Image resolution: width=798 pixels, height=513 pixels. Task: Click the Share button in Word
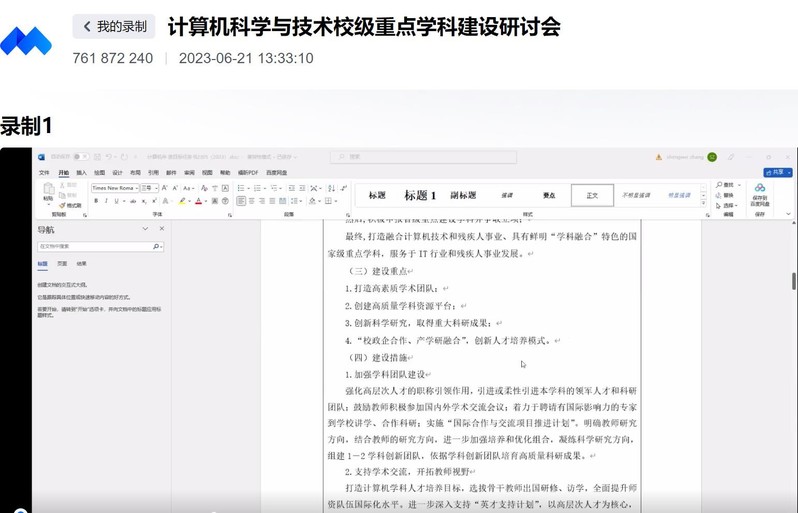click(x=776, y=172)
